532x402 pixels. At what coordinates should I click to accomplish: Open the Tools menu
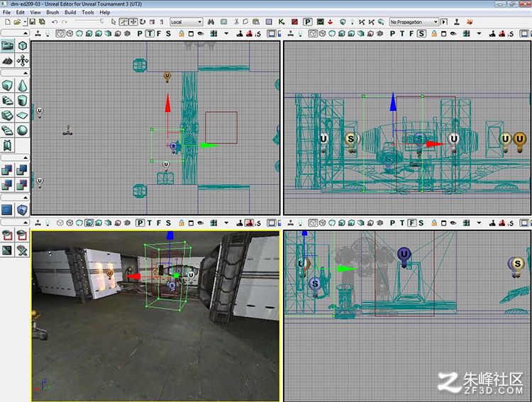(88, 12)
